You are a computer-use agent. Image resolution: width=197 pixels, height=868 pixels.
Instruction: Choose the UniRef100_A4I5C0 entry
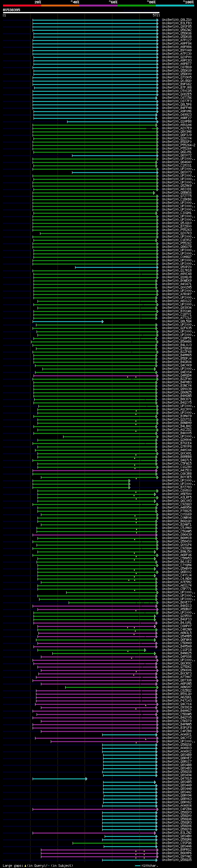[176, 470]
